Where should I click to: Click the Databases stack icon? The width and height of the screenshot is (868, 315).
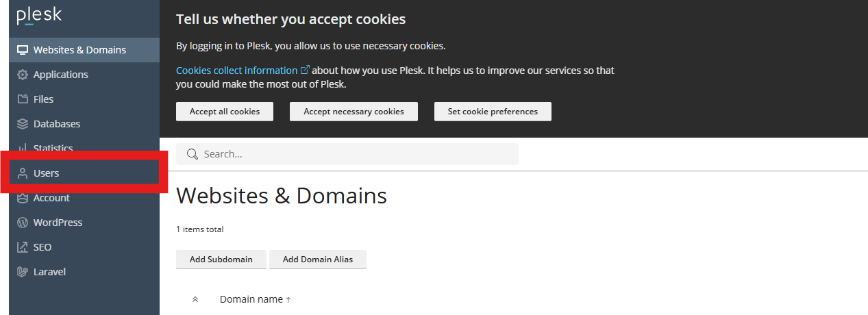[23, 124]
